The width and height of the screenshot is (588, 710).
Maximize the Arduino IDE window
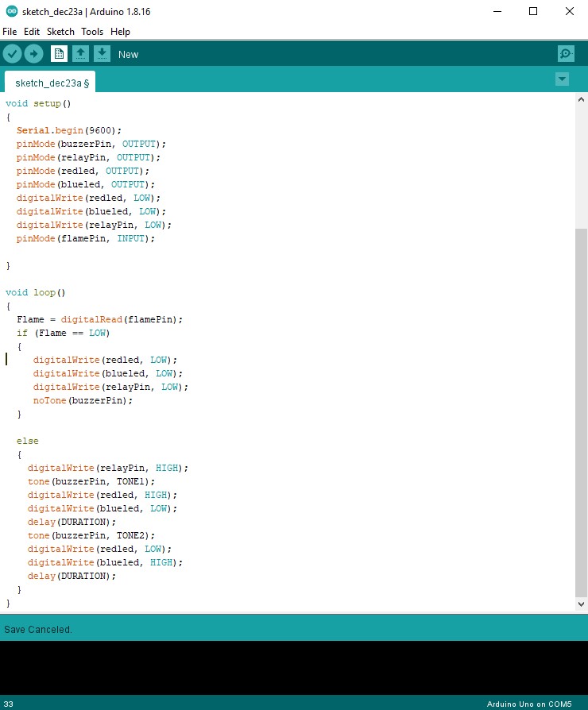533,11
